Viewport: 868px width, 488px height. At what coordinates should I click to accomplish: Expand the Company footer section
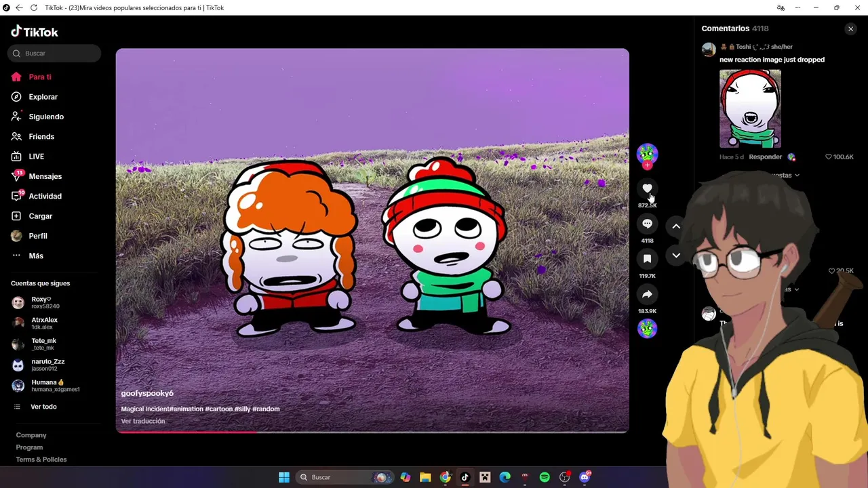(31, 435)
